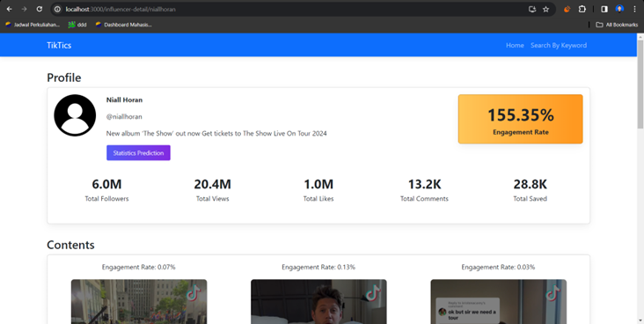Open the Chrome profile avatar

point(619,9)
